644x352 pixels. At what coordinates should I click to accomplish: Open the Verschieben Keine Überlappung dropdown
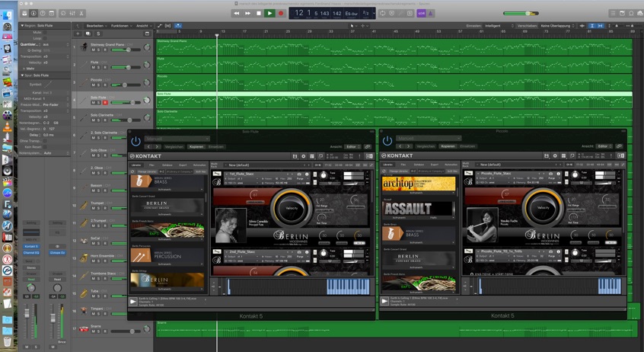click(x=557, y=25)
